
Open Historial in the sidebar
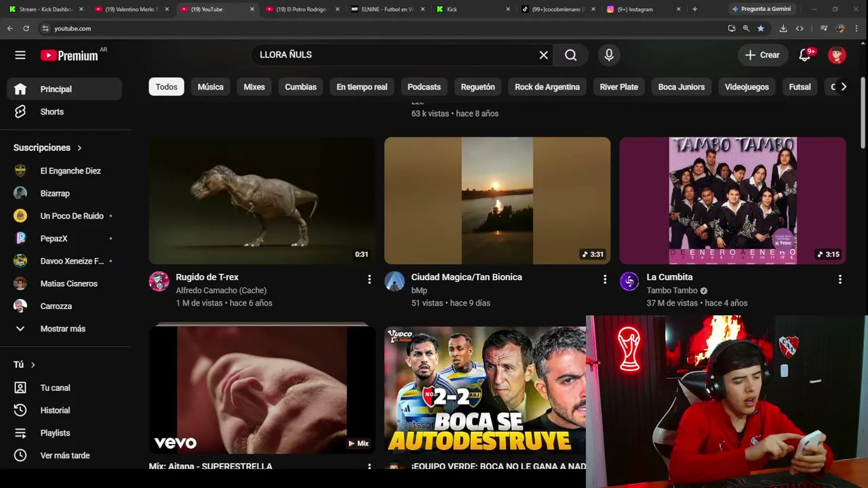64,410
